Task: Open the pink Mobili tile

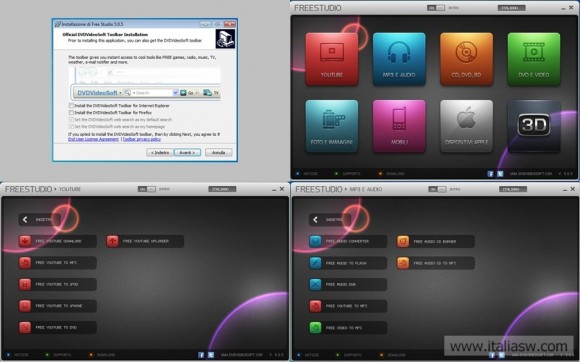Action: pos(399,126)
